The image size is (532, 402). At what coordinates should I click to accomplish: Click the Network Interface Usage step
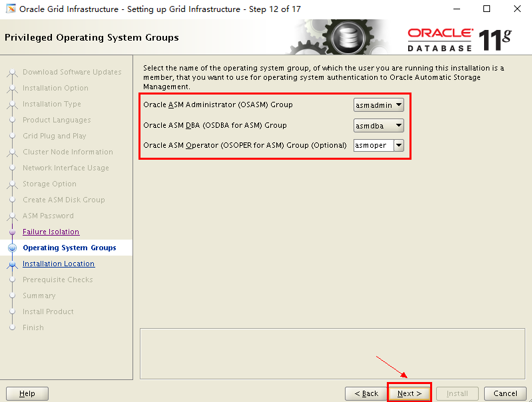65,168
